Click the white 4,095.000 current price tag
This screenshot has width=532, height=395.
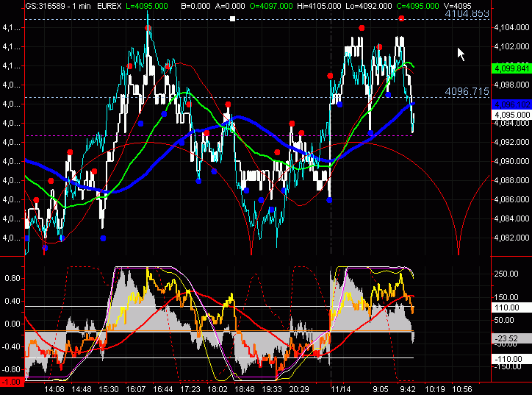click(x=512, y=115)
